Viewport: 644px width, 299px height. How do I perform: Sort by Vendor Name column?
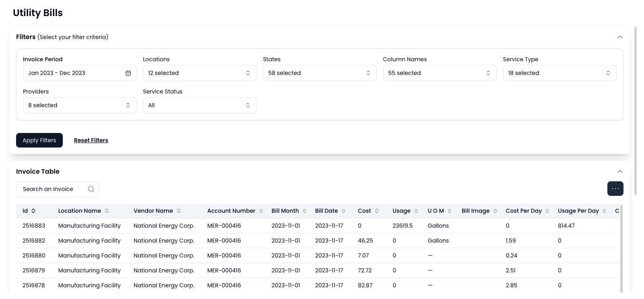click(x=179, y=211)
